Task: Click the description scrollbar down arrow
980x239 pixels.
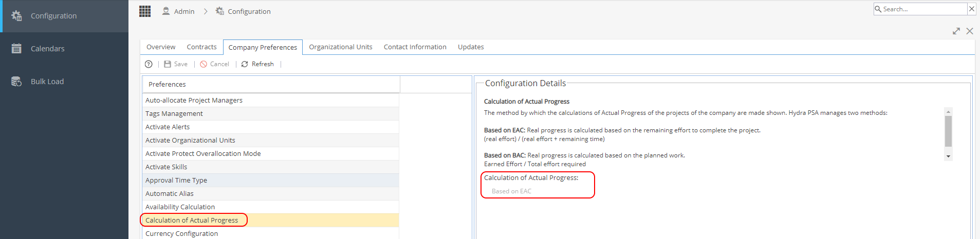Action: click(948, 156)
